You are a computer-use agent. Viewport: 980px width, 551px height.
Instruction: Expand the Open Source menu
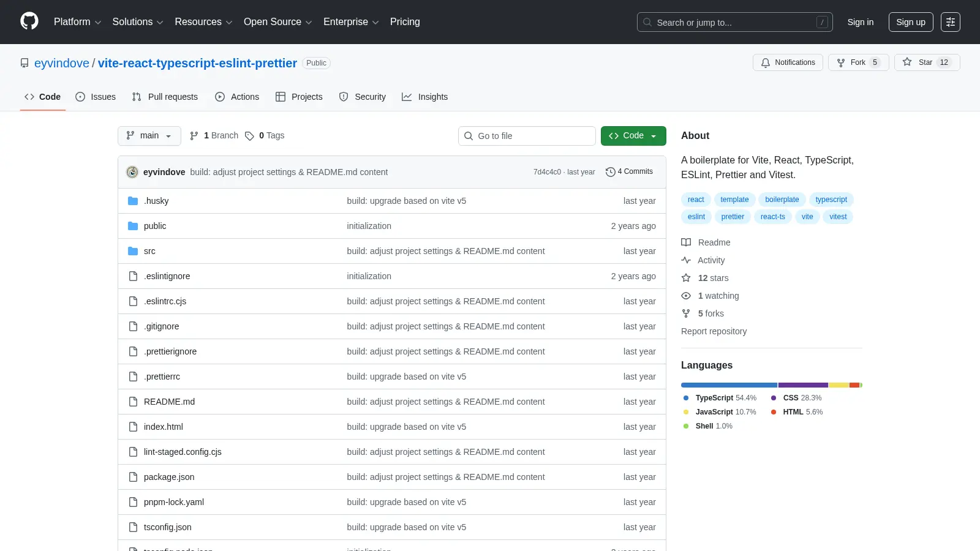(278, 22)
